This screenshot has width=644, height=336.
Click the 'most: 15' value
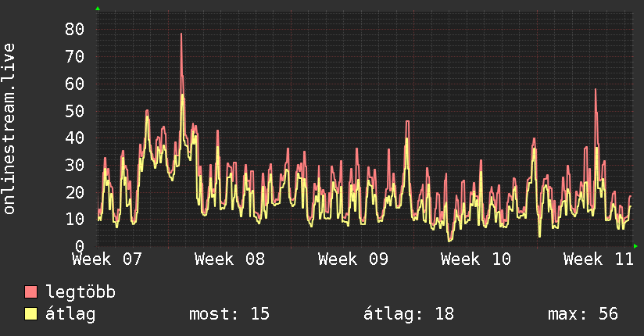click(229, 314)
